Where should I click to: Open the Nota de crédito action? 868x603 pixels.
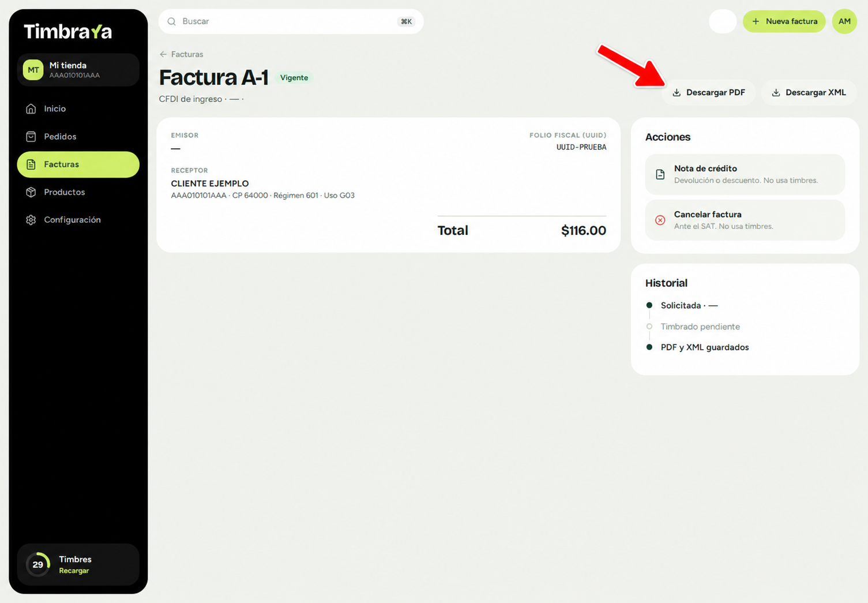coord(745,174)
